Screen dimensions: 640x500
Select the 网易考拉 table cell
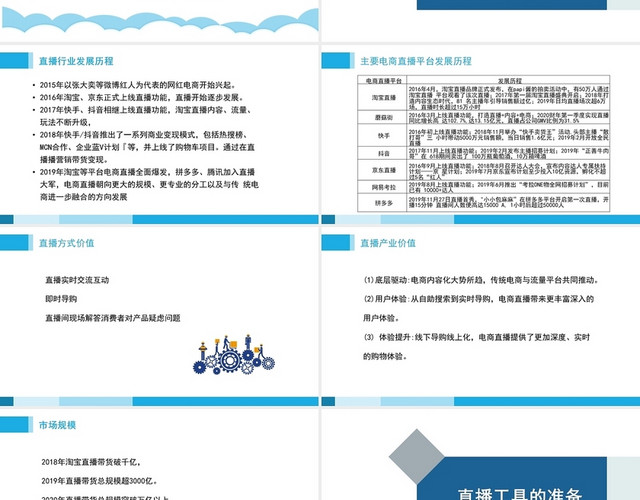pyautogui.click(x=382, y=187)
